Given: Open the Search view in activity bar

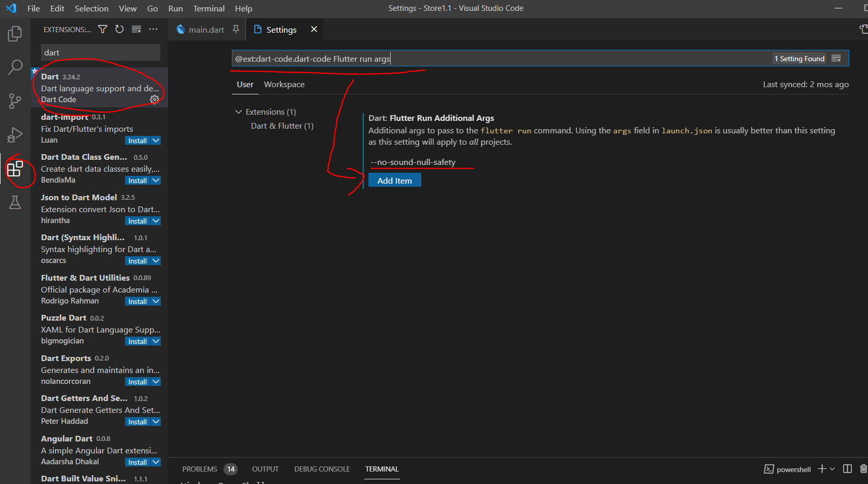Looking at the screenshot, I should (15, 67).
